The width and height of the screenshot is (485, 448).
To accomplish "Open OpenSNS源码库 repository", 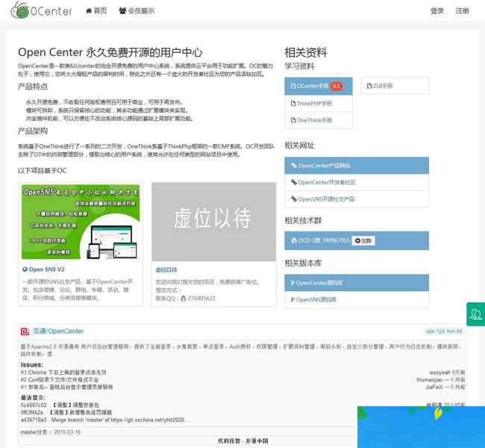I will 316,299.
